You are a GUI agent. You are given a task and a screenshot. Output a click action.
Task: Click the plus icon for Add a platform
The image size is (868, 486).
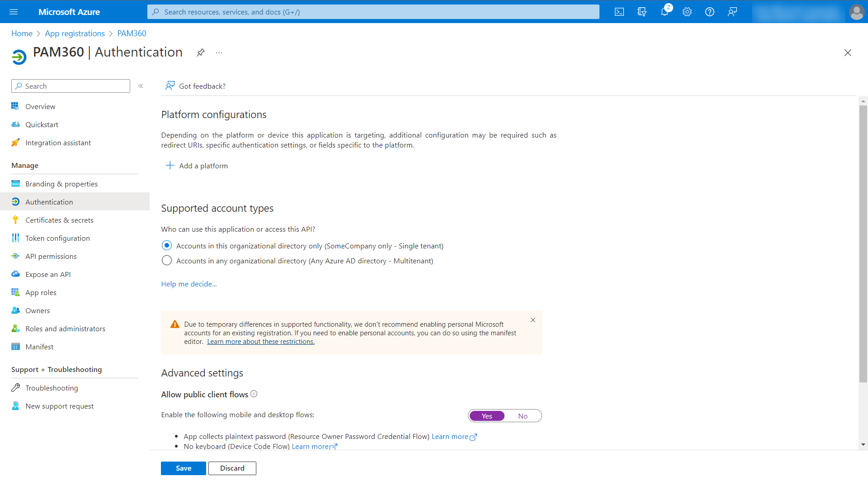click(170, 166)
